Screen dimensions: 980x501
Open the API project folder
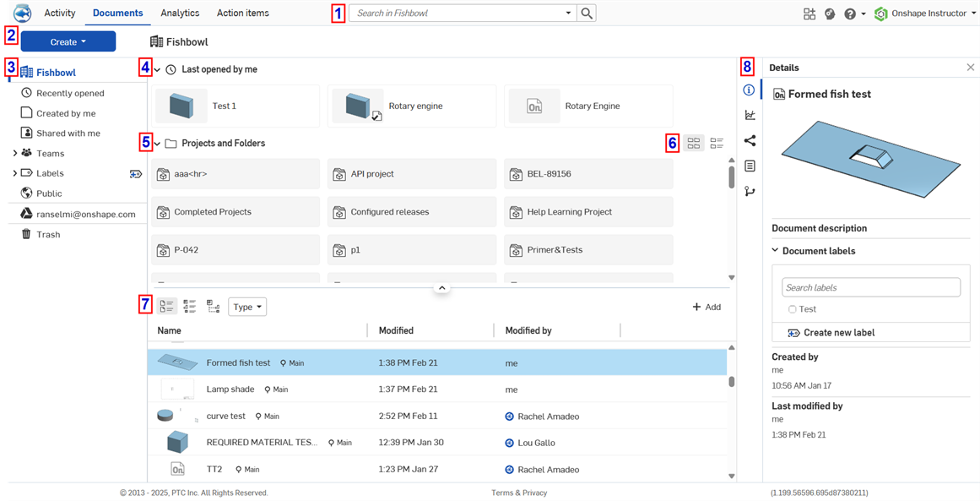click(412, 174)
